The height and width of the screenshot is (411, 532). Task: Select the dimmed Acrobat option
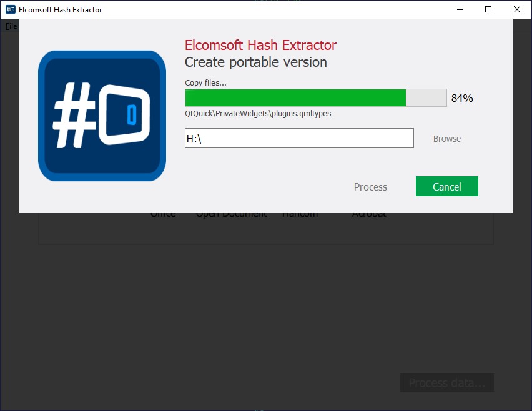pos(368,215)
